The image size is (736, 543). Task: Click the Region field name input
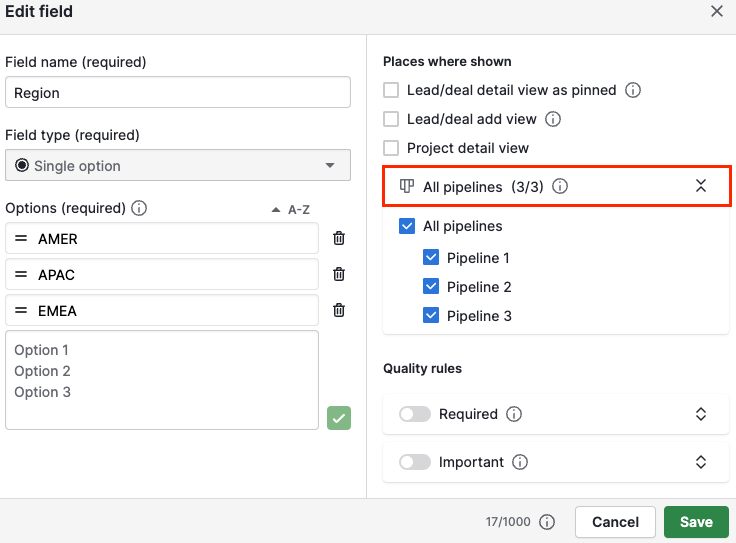point(178,92)
